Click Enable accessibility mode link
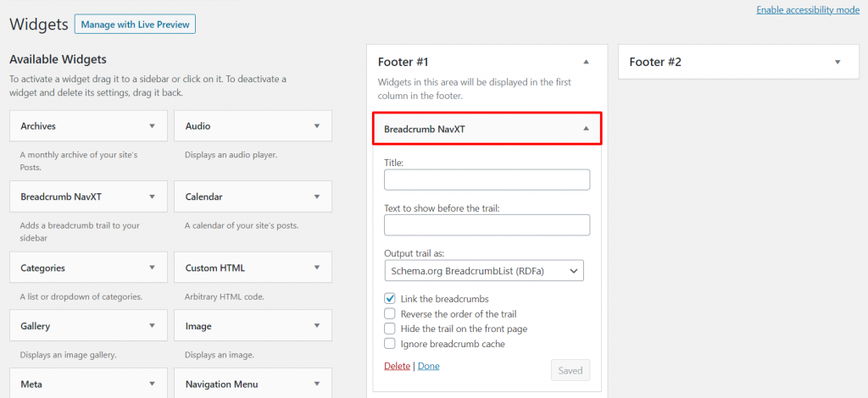 point(807,10)
